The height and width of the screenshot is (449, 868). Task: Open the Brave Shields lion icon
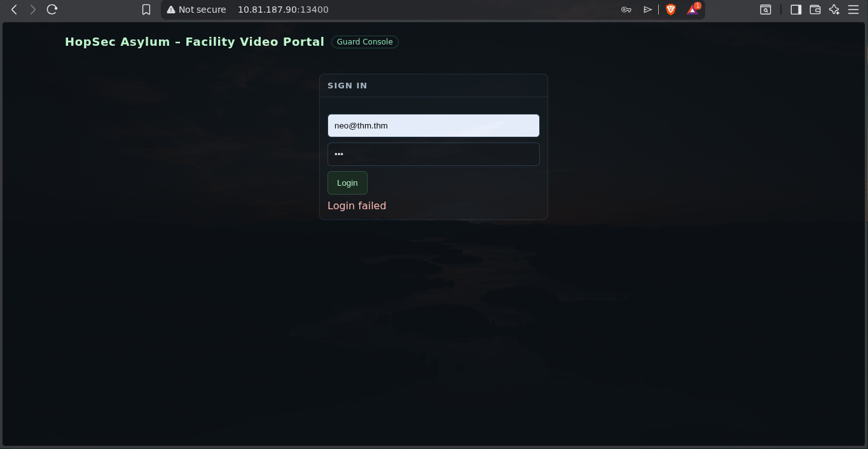pyautogui.click(x=670, y=10)
